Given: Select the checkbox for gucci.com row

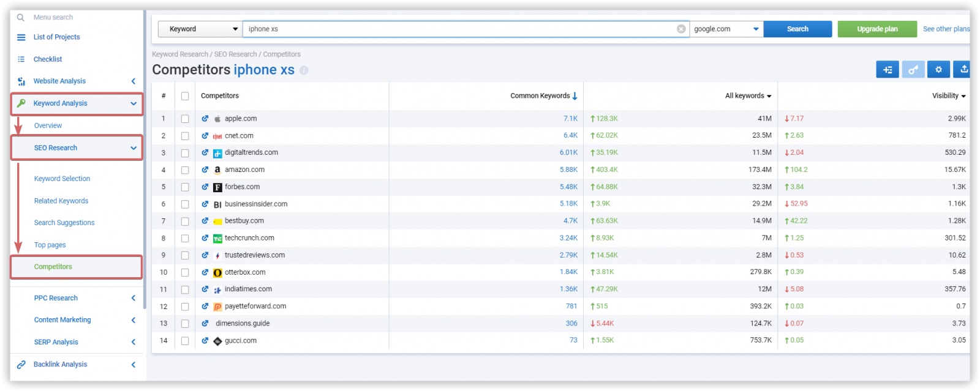Looking at the screenshot, I should pos(185,341).
